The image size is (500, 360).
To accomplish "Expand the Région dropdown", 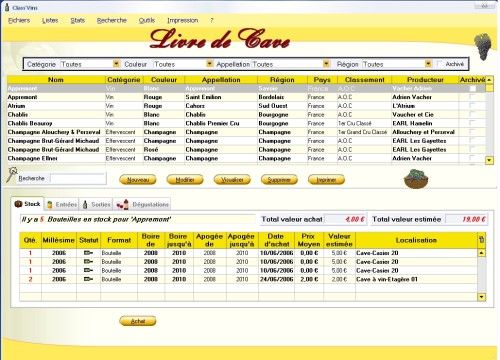I will [428, 63].
